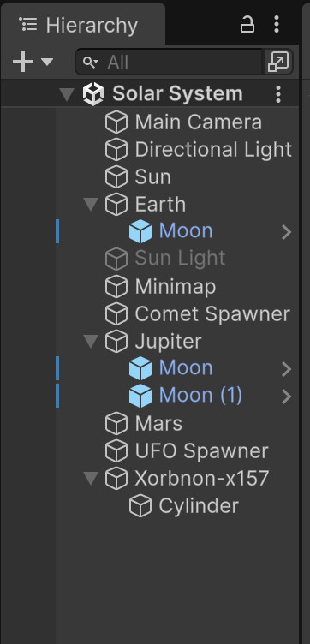This screenshot has width=310, height=644.
Task: Open Solar System scene kebab menu
Action: coord(278,94)
